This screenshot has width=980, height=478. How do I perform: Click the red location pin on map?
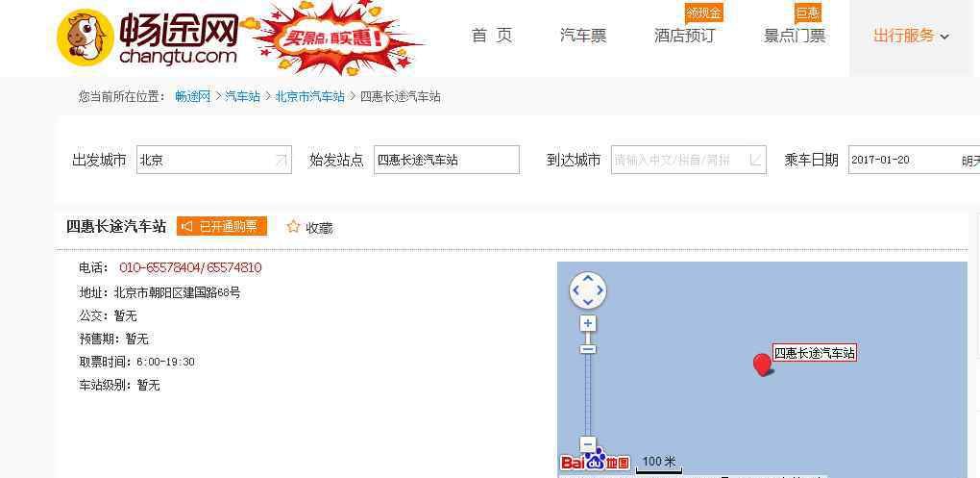click(x=763, y=365)
